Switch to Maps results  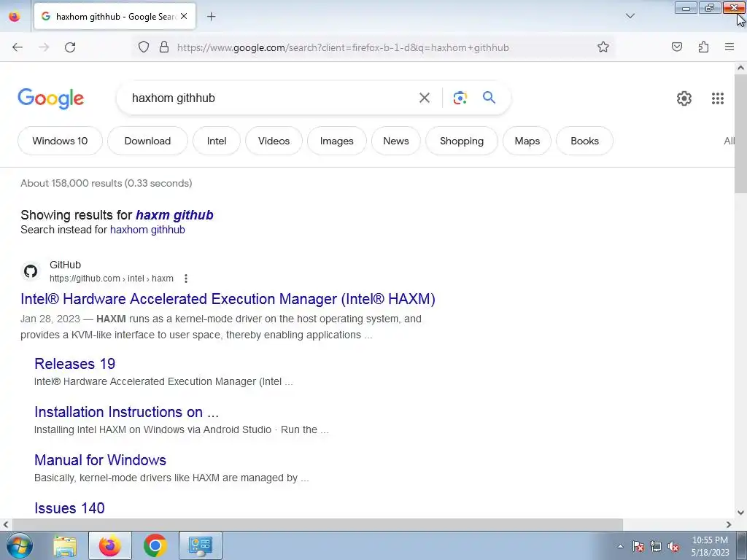tap(527, 141)
